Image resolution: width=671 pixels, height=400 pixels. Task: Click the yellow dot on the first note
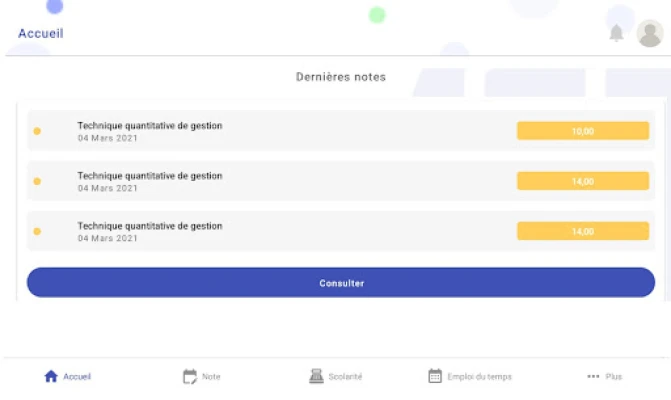[37, 131]
